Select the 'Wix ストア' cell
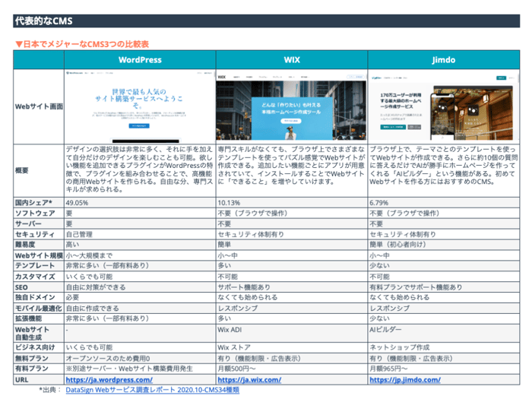This screenshot has height=399, width=532. (234, 347)
